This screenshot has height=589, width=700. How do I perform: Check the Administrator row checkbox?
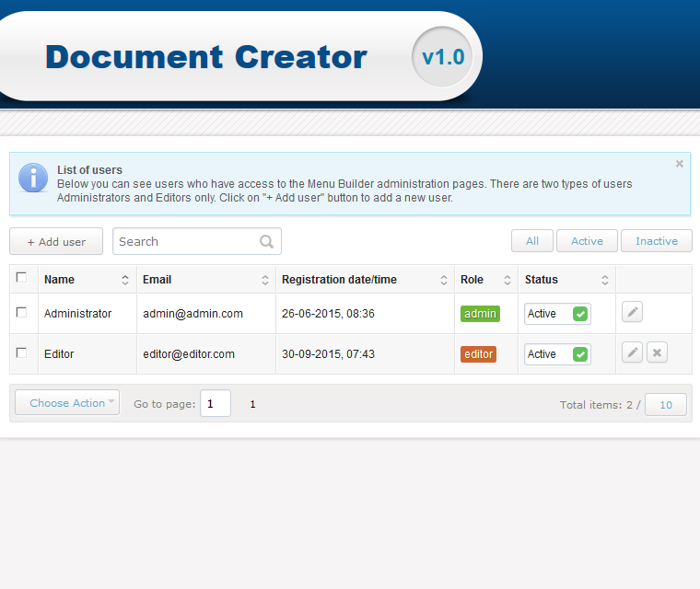click(21, 312)
